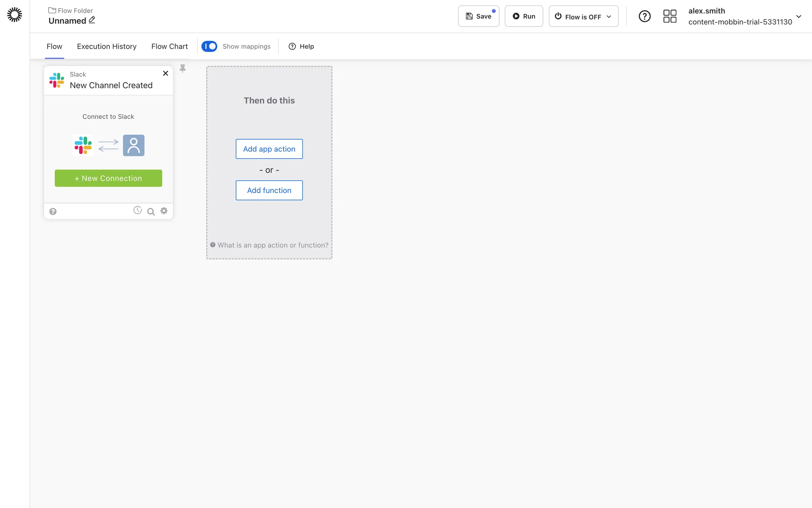Screen dimensions: 812x508
Task: Click the pin icon beside Slack card
Action: [x=183, y=69]
